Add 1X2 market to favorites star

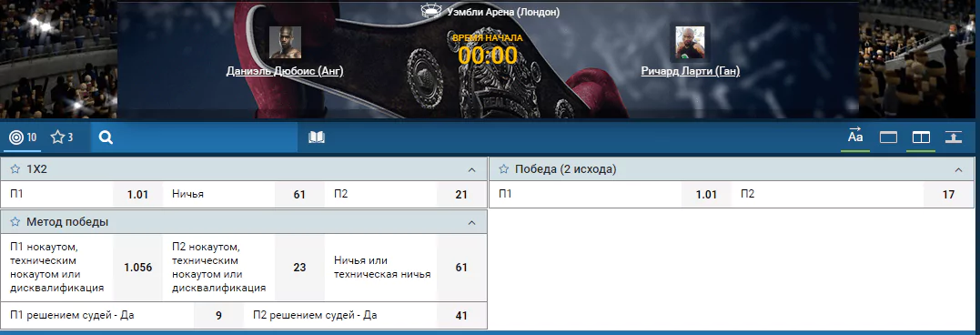click(15, 169)
